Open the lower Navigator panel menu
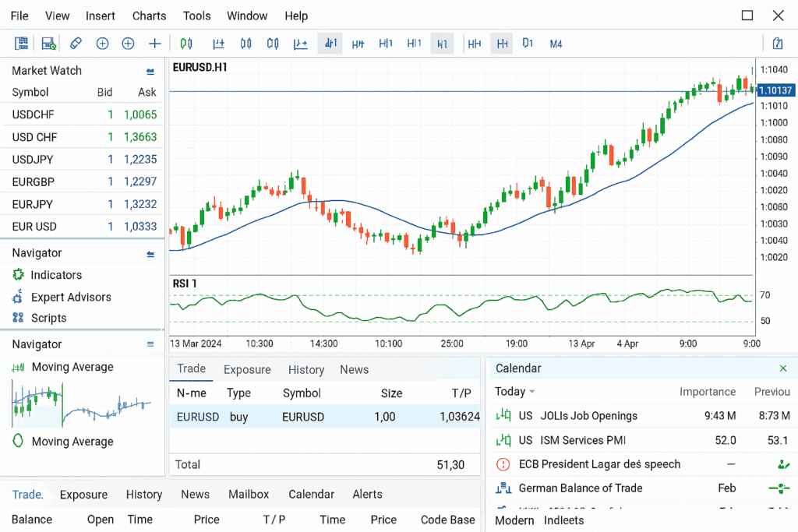 [x=150, y=344]
